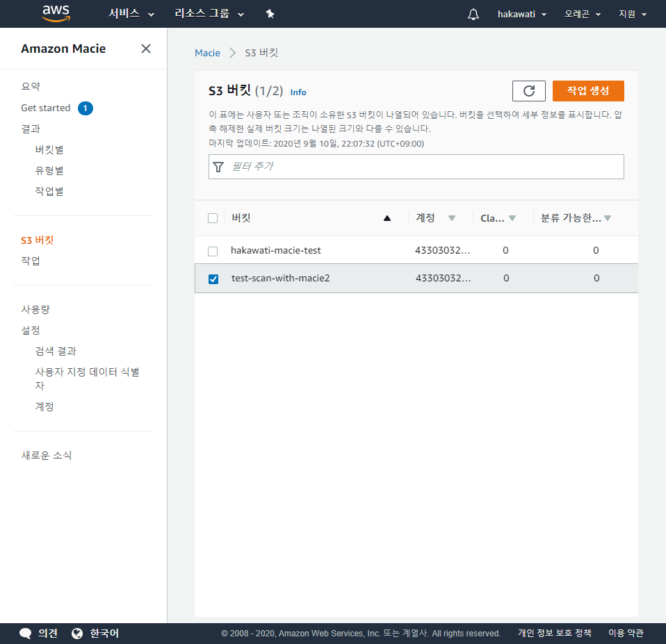Viewport: 666px width, 644px height.
Task: Click account 43303032... in hakawati-macie-test row
Action: click(x=442, y=250)
